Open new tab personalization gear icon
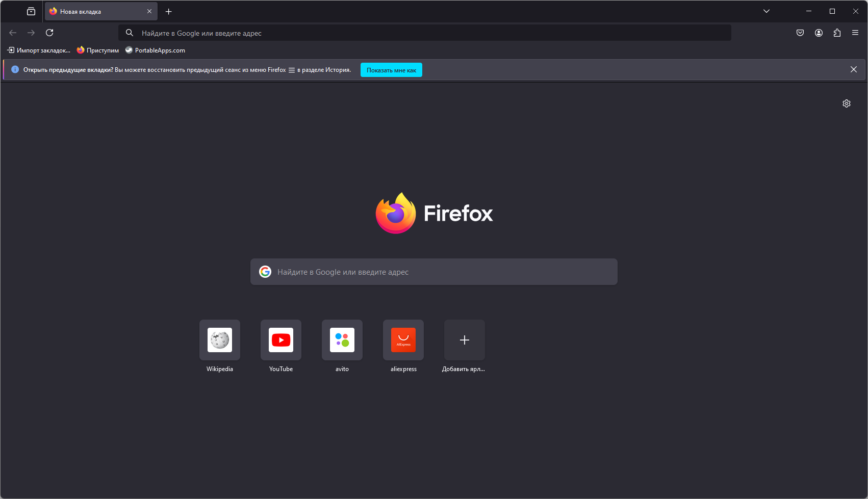868x499 pixels. pyautogui.click(x=847, y=103)
